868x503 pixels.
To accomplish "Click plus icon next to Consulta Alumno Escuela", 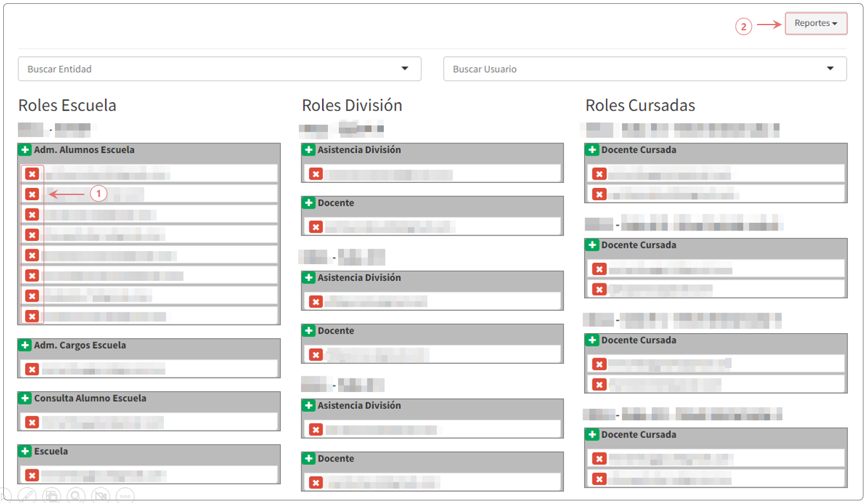I will 25,398.
